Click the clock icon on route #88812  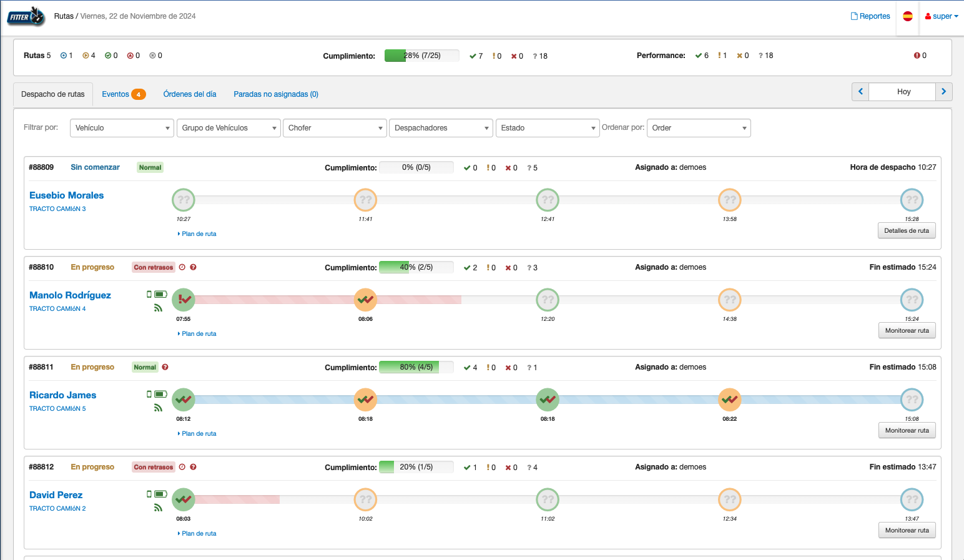coord(182,467)
